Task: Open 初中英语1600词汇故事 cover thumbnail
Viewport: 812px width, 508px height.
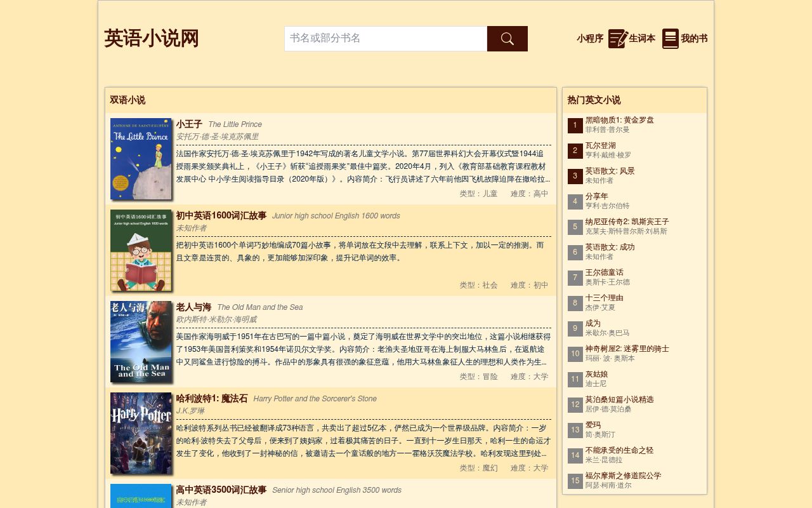Action: click(x=141, y=250)
